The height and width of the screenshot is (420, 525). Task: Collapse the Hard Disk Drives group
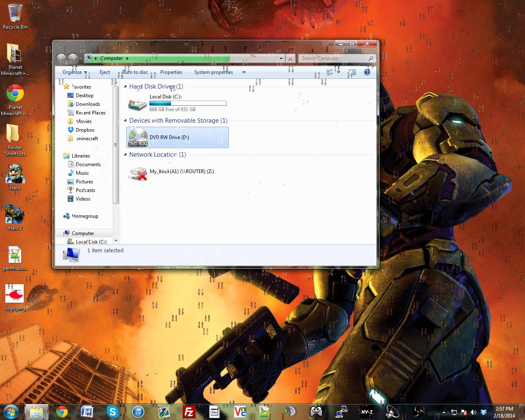coord(126,87)
